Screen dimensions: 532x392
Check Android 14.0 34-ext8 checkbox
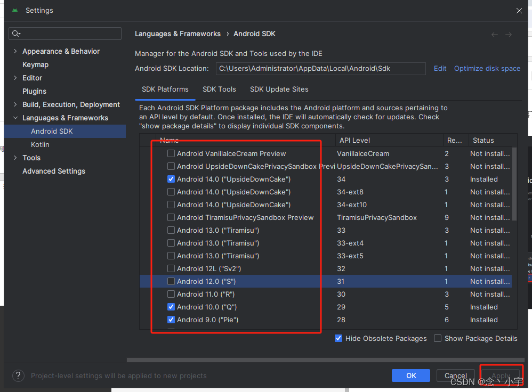click(171, 192)
